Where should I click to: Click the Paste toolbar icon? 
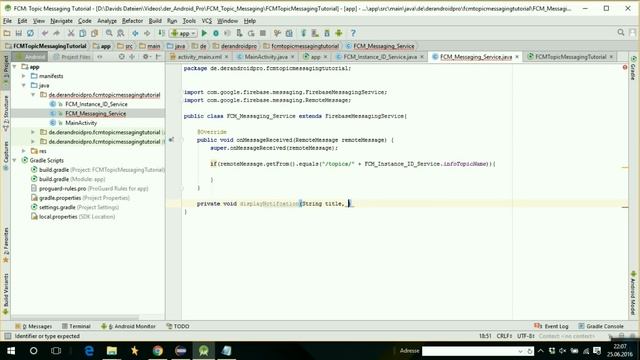click(x=94, y=33)
